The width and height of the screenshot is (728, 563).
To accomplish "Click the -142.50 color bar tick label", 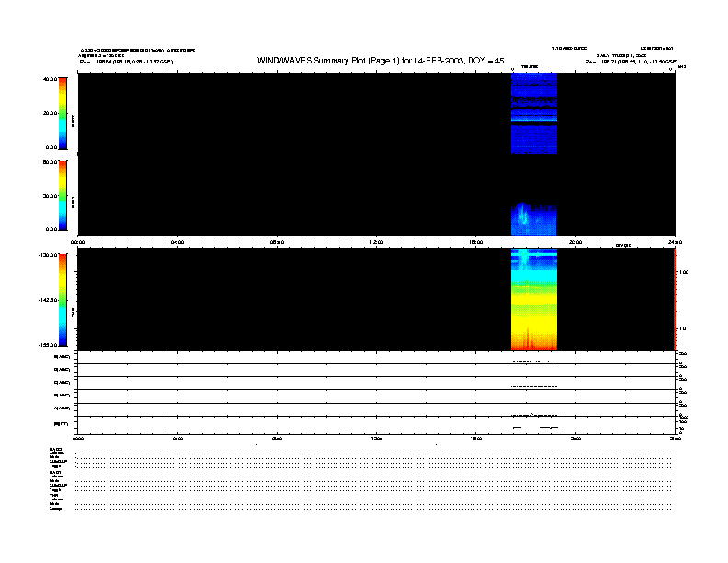I will coord(48,300).
